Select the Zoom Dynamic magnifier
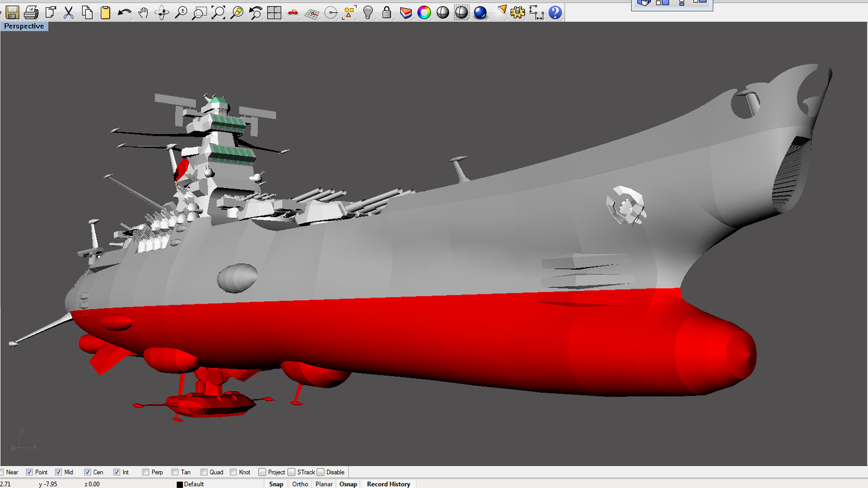868x488 pixels. [181, 12]
